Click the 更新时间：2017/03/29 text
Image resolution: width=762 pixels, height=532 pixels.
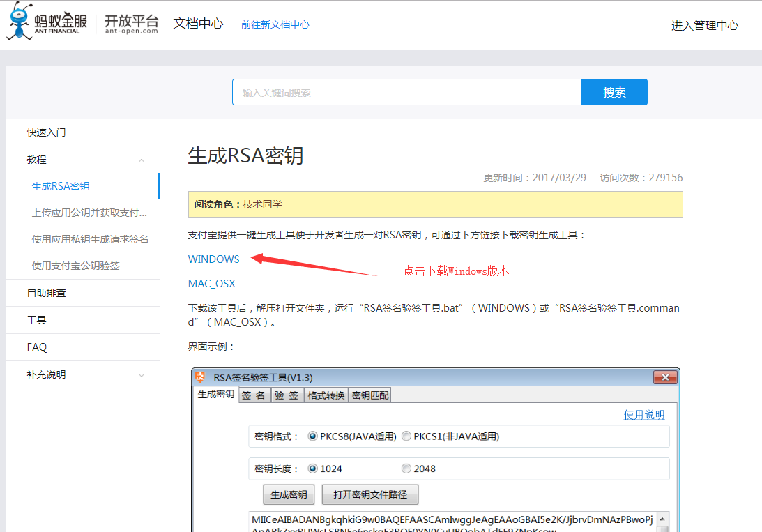(x=535, y=178)
